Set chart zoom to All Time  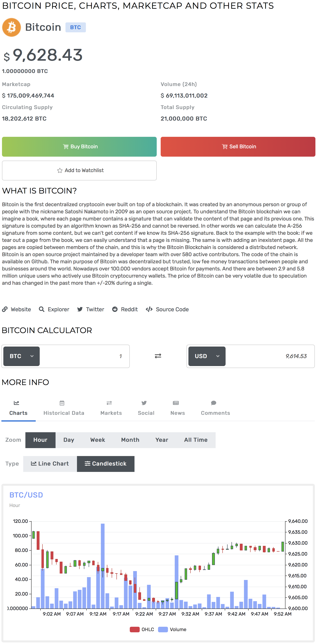pyautogui.click(x=196, y=440)
